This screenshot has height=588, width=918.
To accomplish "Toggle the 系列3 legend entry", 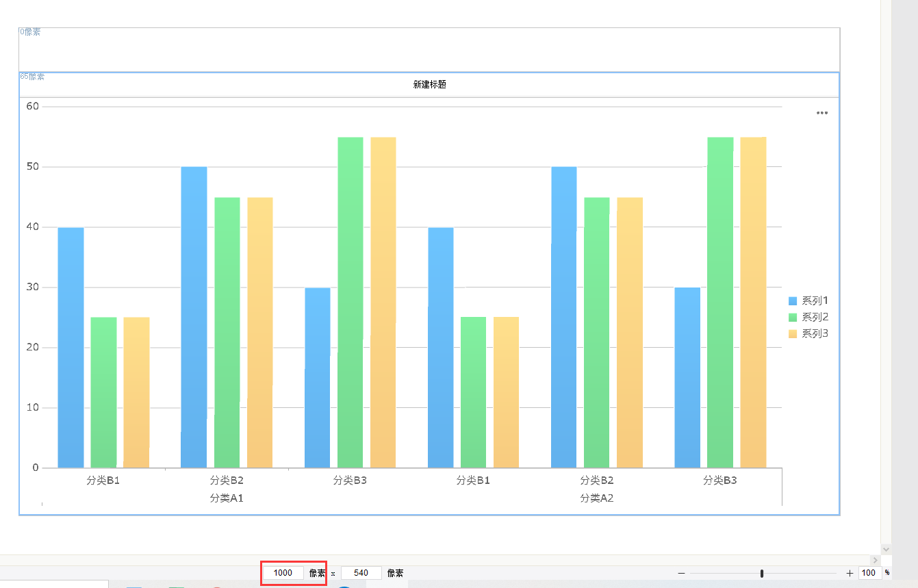I will click(808, 333).
